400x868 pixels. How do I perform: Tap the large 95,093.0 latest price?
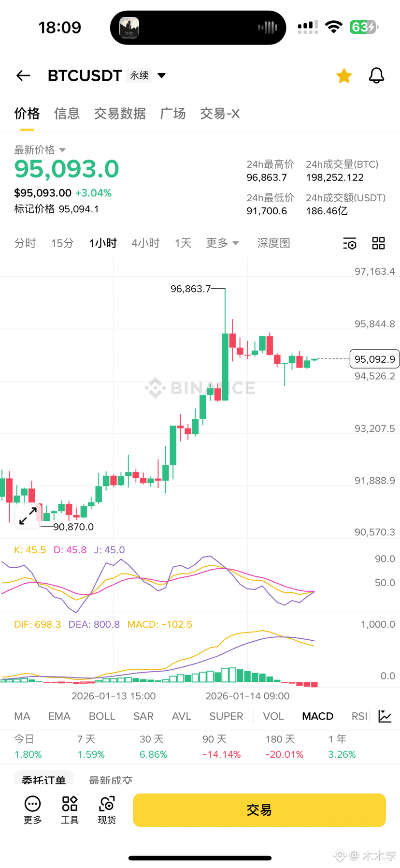click(x=67, y=169)
